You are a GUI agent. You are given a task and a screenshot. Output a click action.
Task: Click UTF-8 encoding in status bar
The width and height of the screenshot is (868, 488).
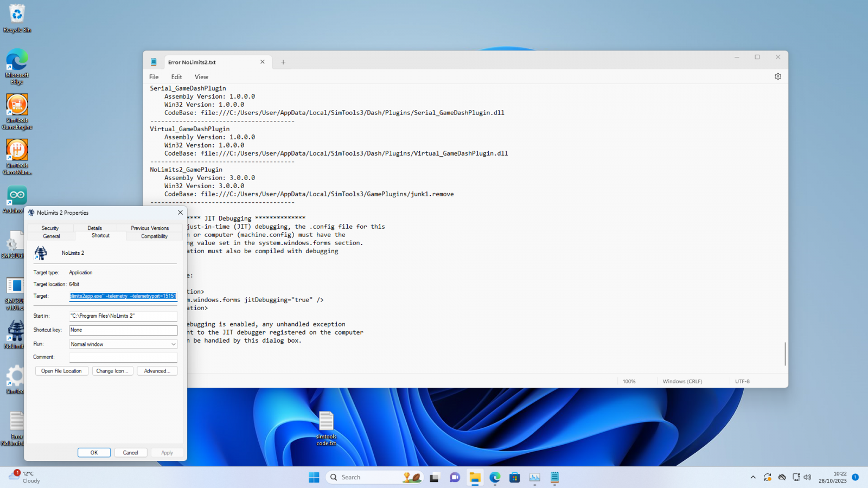pyautogui.click(x=743, y=382)
